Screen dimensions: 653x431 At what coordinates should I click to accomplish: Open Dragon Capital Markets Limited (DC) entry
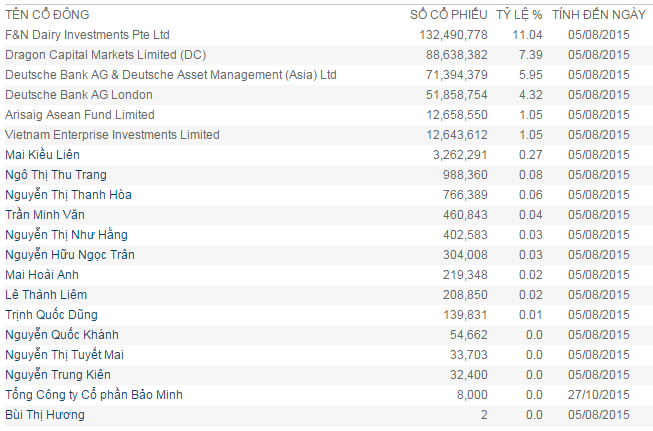click(x=105, y=55)
